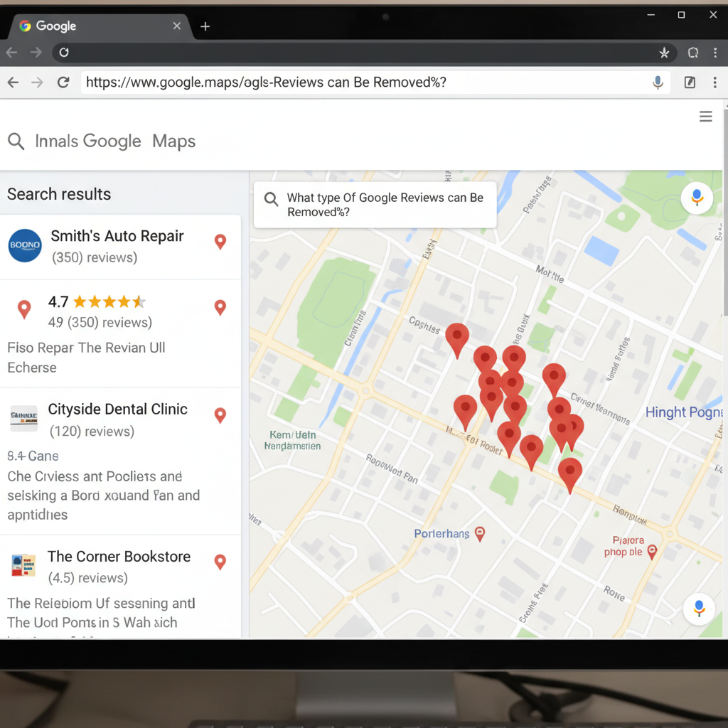Click the URL address field

tap(375, 82)
